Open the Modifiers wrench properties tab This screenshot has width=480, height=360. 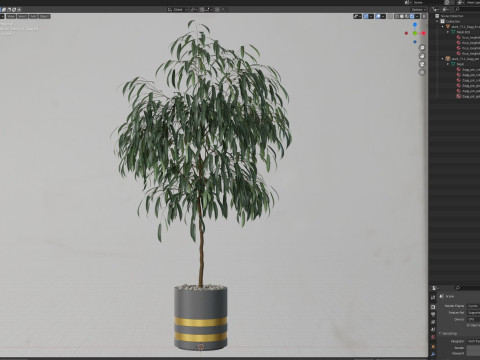pos(433,354)
